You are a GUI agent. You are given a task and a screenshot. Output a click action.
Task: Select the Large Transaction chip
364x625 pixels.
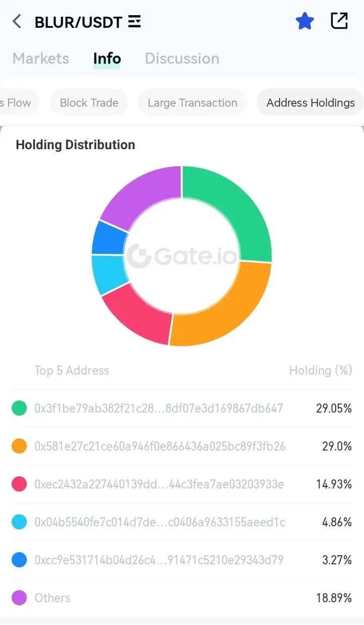192,103
